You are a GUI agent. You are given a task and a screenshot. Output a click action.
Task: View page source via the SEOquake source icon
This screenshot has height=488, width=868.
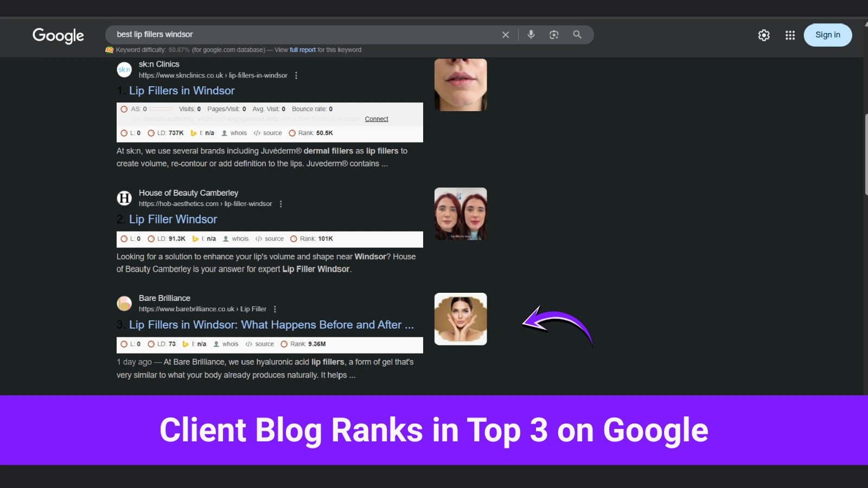268,133
